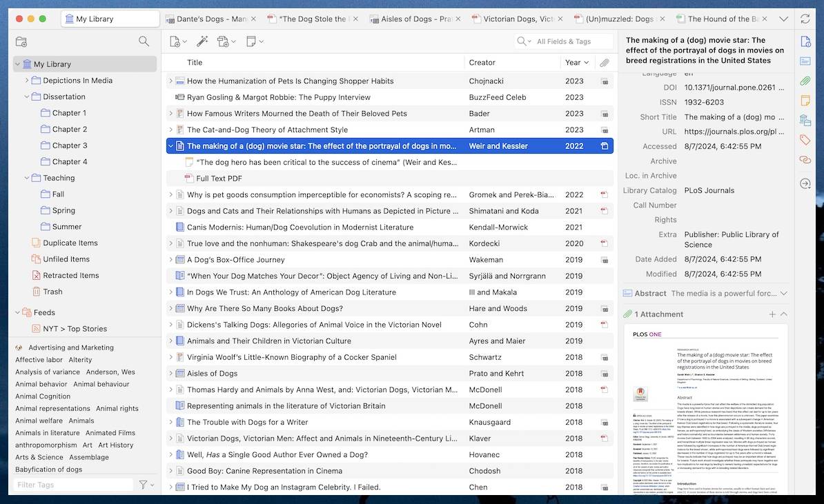The image size is (824, 504).
Task: Filter by Animal Cognition tag
Action: 43,396
